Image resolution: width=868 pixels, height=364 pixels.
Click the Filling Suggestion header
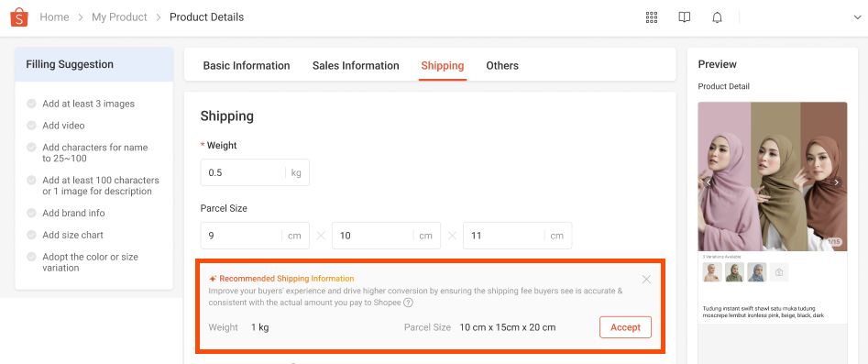coord(94,64)
